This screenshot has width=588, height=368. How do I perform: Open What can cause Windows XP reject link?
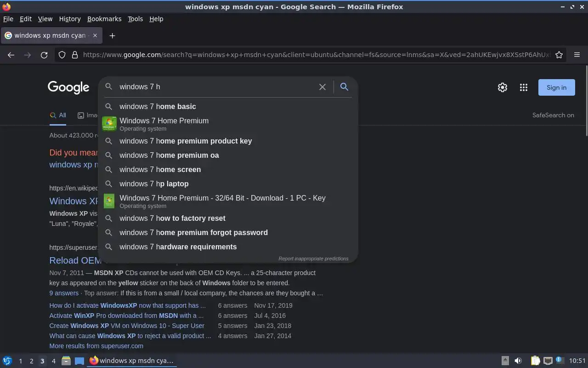click(130, 336)
